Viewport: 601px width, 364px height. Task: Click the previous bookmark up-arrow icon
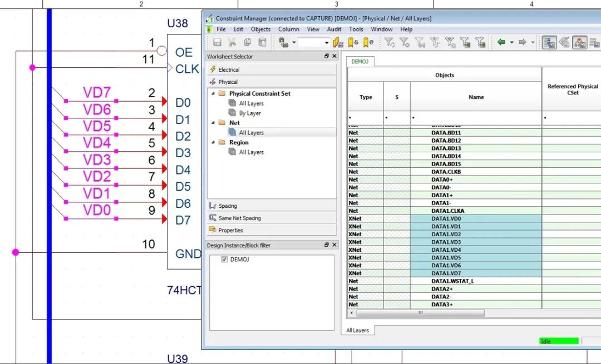click(368, 42)
